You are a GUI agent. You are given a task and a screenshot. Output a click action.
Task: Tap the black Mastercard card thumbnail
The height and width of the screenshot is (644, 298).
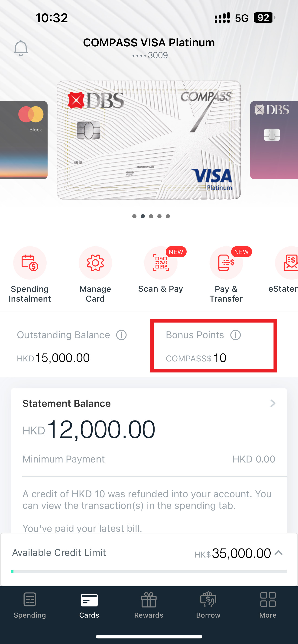click(x=23, y=140)
